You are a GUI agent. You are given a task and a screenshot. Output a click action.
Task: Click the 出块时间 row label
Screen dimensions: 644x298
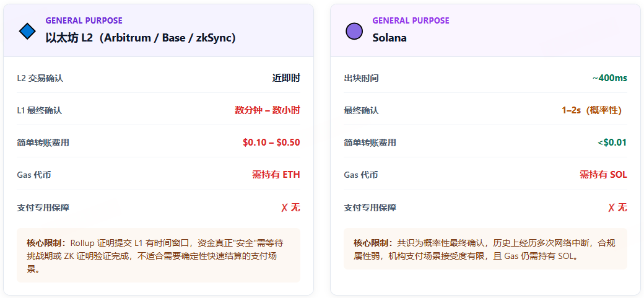click(x=361, y=78)
